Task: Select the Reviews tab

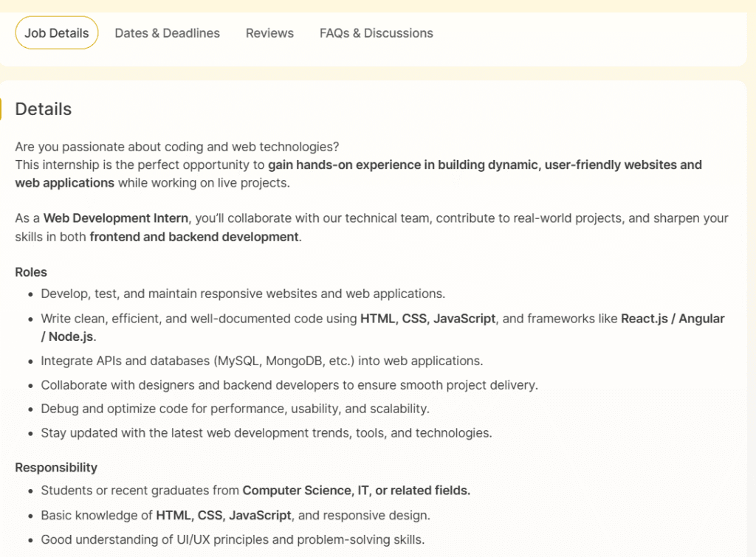Action: click(269, 32)
